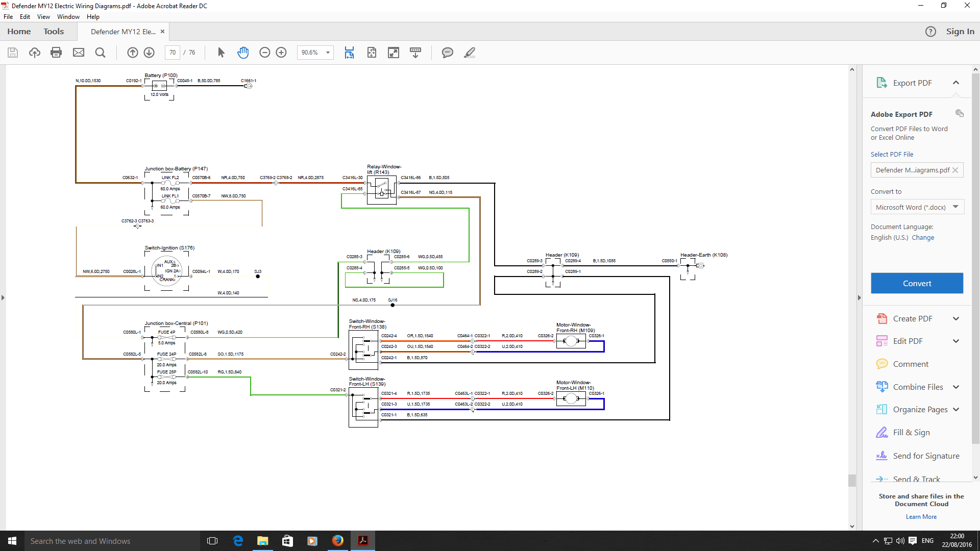This screenshot has height=551, width=980.
Task: Open Windows Start menu
Action: 12,541
